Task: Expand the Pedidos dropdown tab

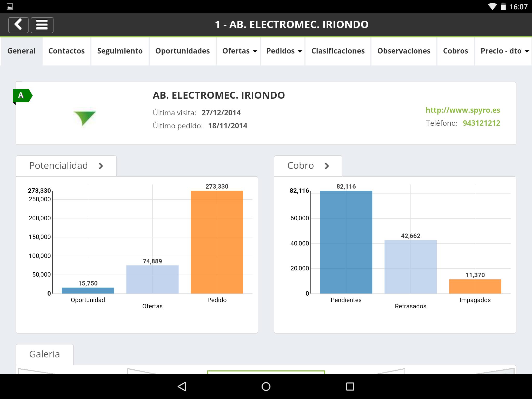Action: coord(283,51)
